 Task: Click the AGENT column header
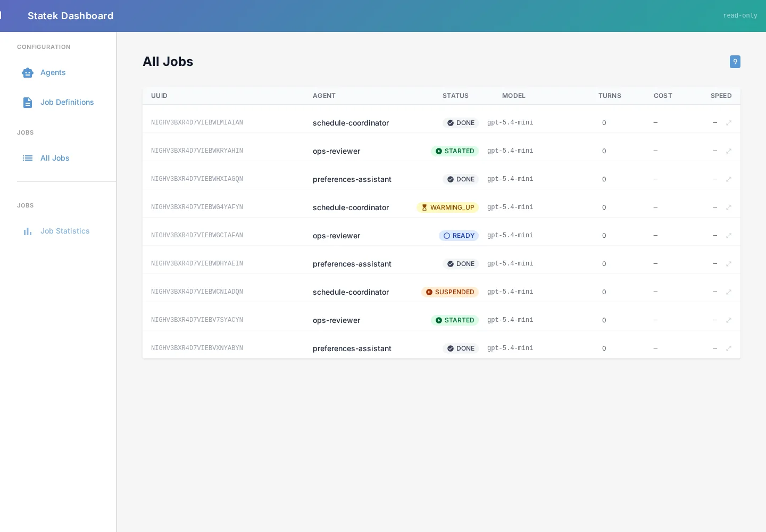(x=324, y=96)
